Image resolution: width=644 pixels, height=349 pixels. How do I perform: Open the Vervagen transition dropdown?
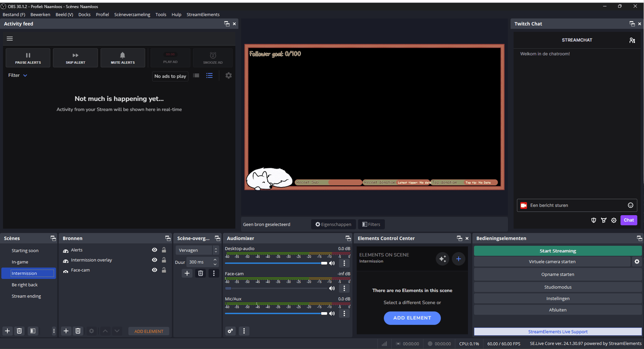click(197, 250)
